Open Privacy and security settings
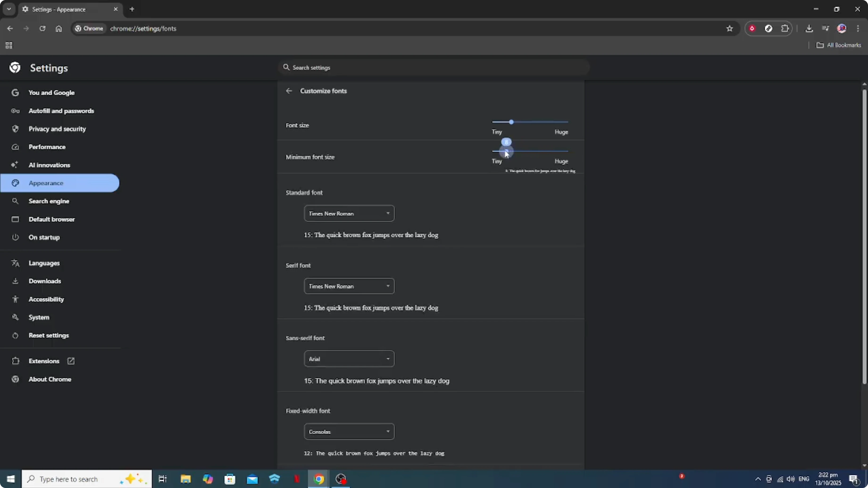 click(57, 129)
